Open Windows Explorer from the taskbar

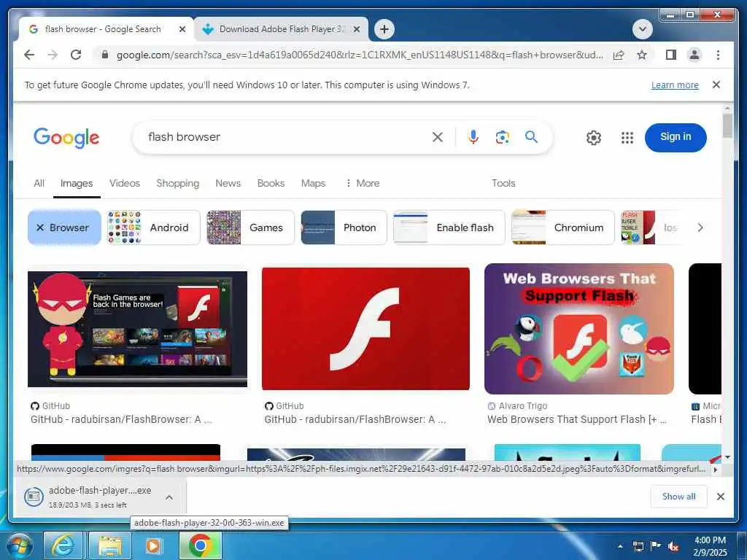(111, 545)
